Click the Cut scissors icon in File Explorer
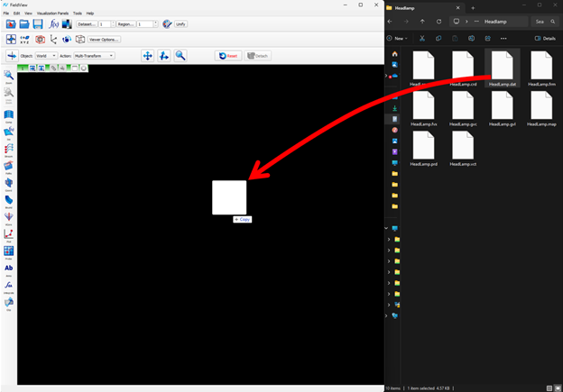The image size is (563, 392). pyautogui.click(x=422, y=39)
